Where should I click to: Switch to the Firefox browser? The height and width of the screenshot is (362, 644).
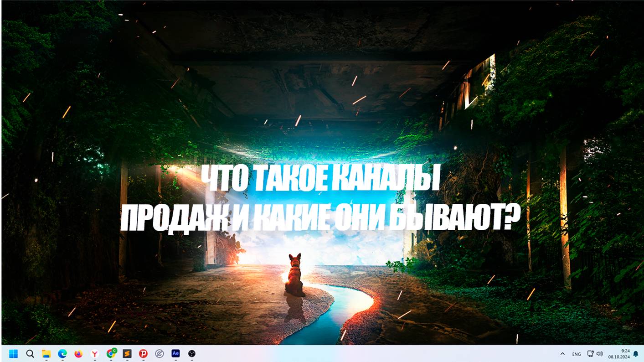tap(78, 353)
